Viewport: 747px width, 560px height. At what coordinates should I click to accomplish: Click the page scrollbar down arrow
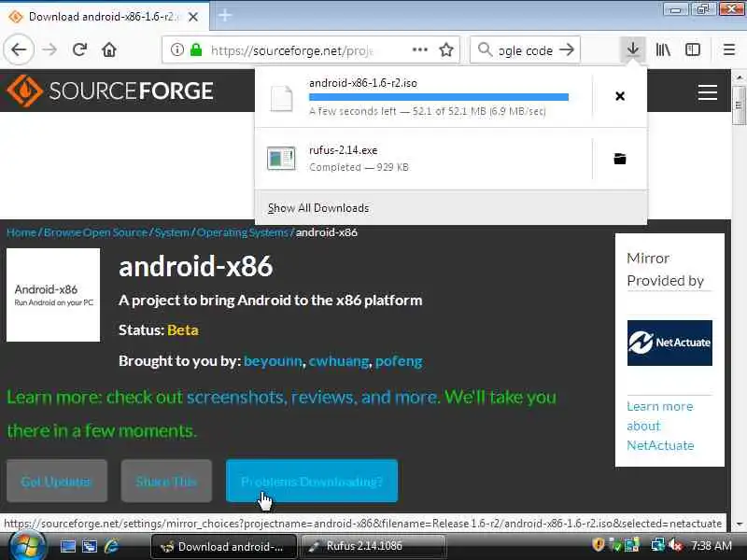click(x=739, y=524)
